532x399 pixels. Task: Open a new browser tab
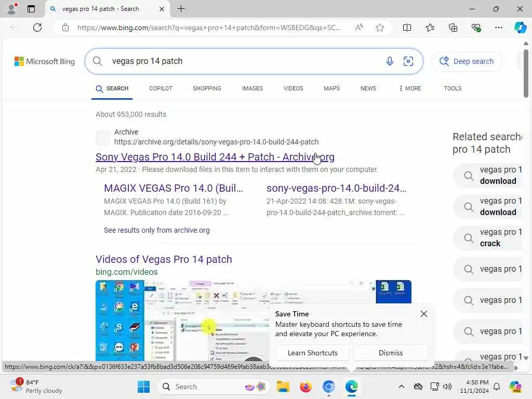click(181, 9)
